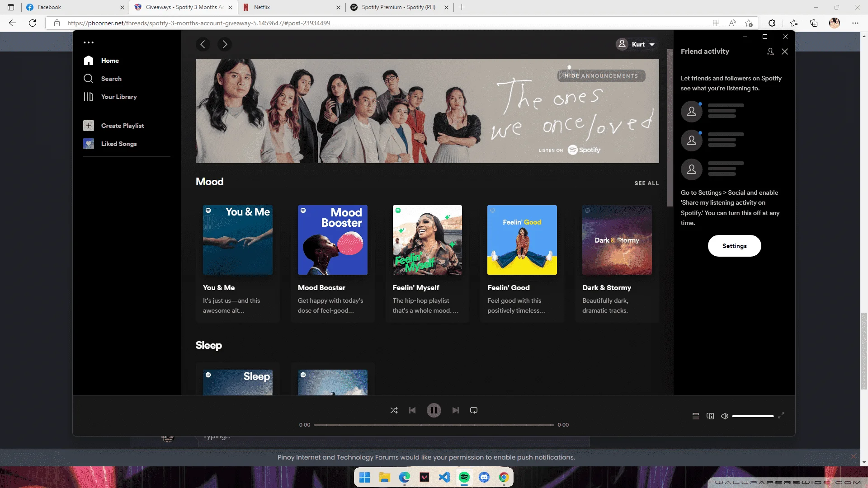868x488 pixels.
Task: Click the song progress bar
Action: click(x=434, y=425)
